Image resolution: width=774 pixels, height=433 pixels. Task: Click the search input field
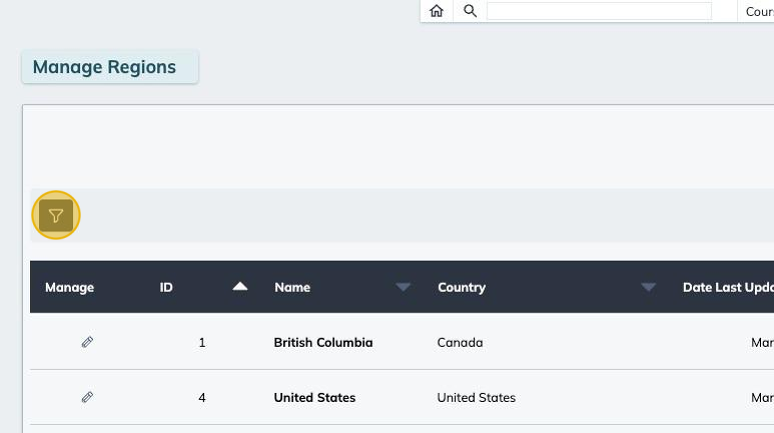[598, 11]
